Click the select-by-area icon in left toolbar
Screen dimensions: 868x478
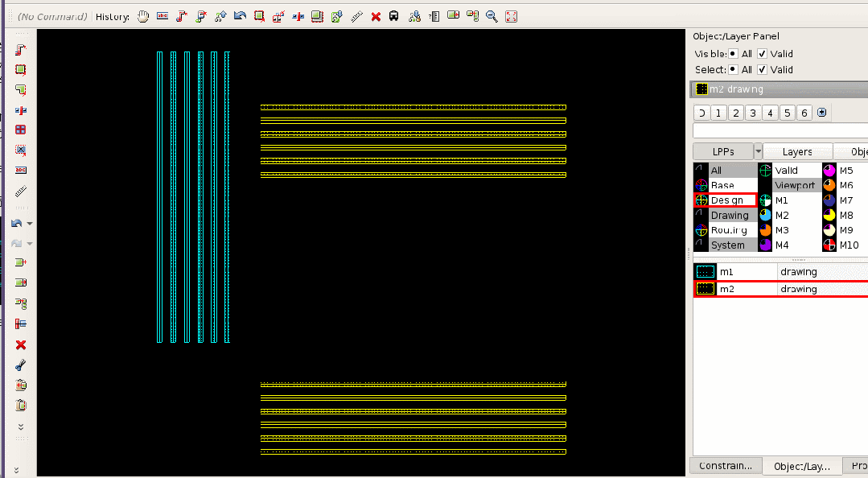20,150
